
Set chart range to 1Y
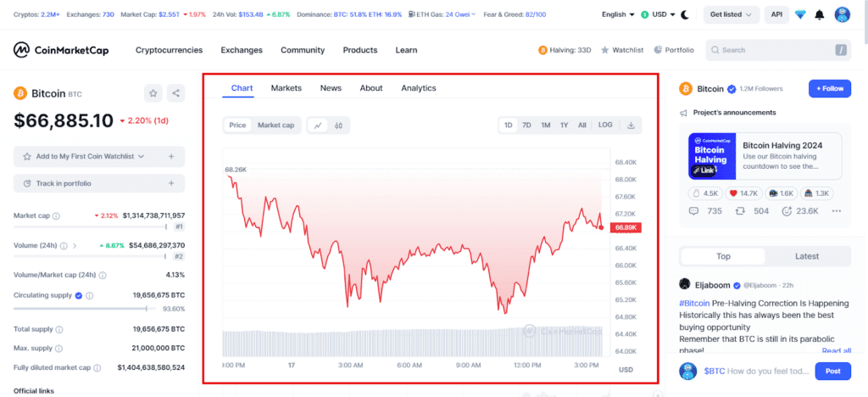click(564, 126)
